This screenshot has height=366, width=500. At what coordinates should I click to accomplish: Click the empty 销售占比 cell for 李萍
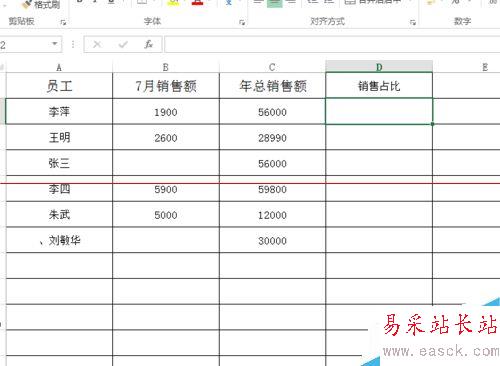pos(379,111)
